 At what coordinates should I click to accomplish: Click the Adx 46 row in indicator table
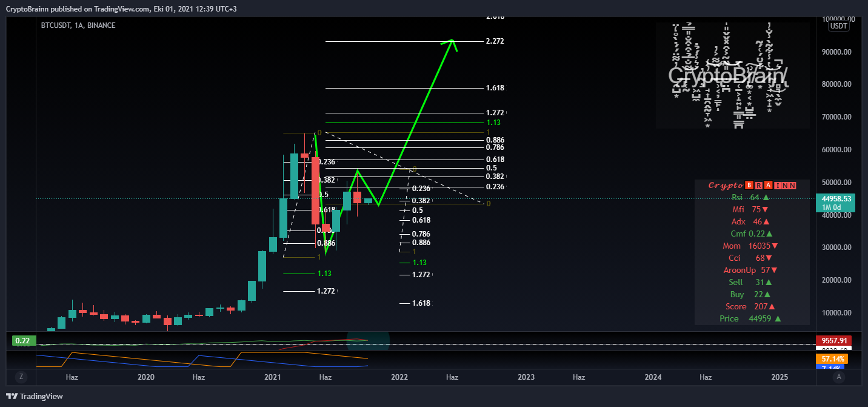[x=752, y=221]
